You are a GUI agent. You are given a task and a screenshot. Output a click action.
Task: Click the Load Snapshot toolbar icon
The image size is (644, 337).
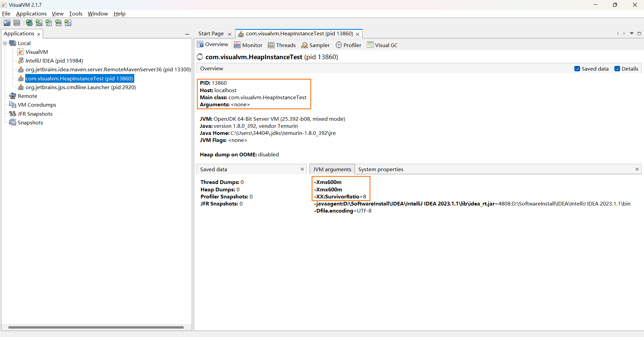[7, 23]
